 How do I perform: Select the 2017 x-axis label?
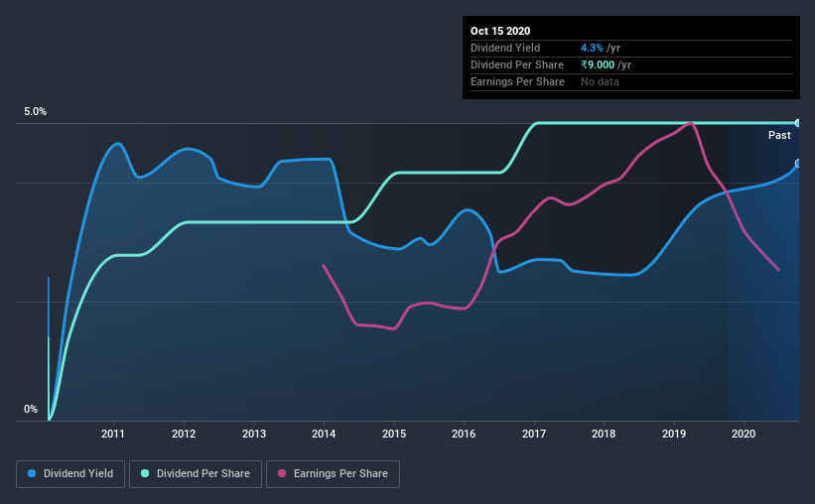click(x=534, y=434)
